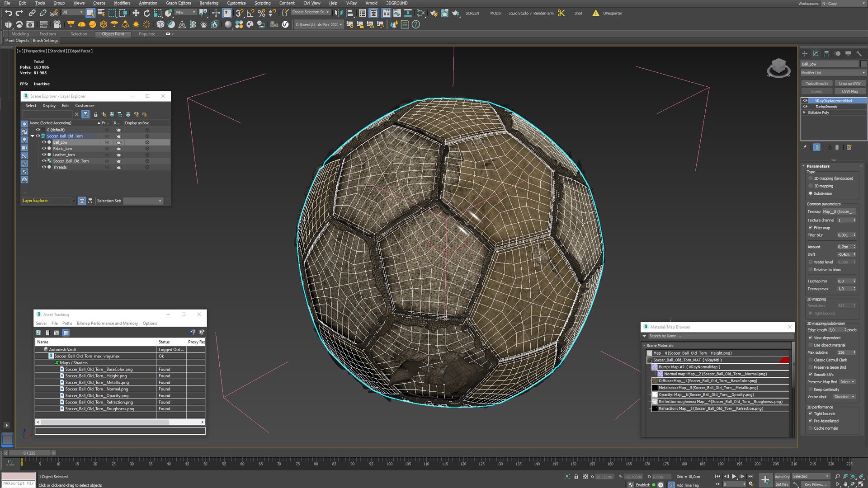This screenshot has height=488, width=868.
Task: Open the Selected key filter dropdown
Action: 811,476
